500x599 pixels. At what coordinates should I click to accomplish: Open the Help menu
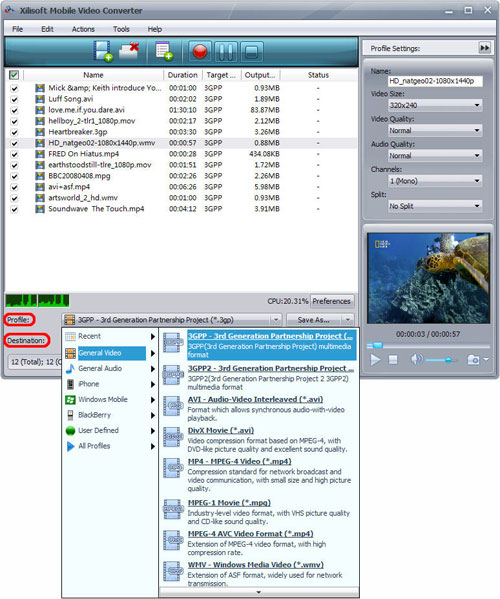coord(155,29)
